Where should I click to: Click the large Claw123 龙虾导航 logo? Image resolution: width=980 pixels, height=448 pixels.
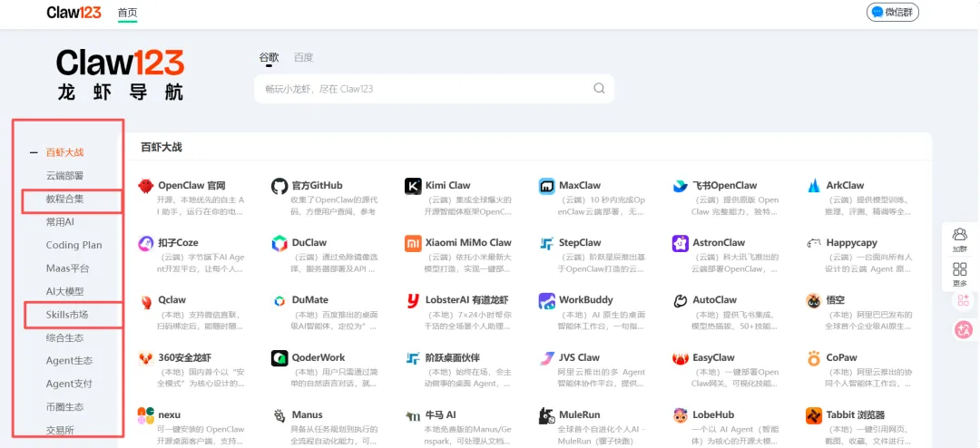pyautogui.click(x=120, y=75)
